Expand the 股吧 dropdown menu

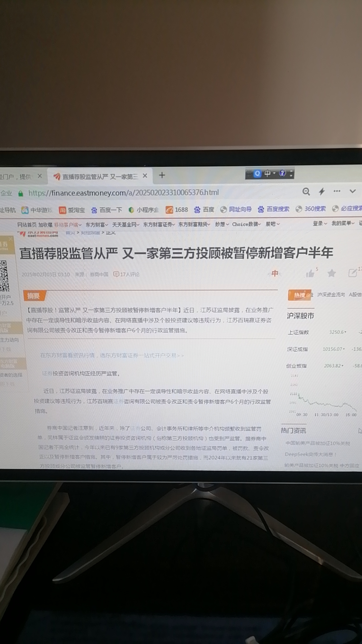(x=273, y=224)
